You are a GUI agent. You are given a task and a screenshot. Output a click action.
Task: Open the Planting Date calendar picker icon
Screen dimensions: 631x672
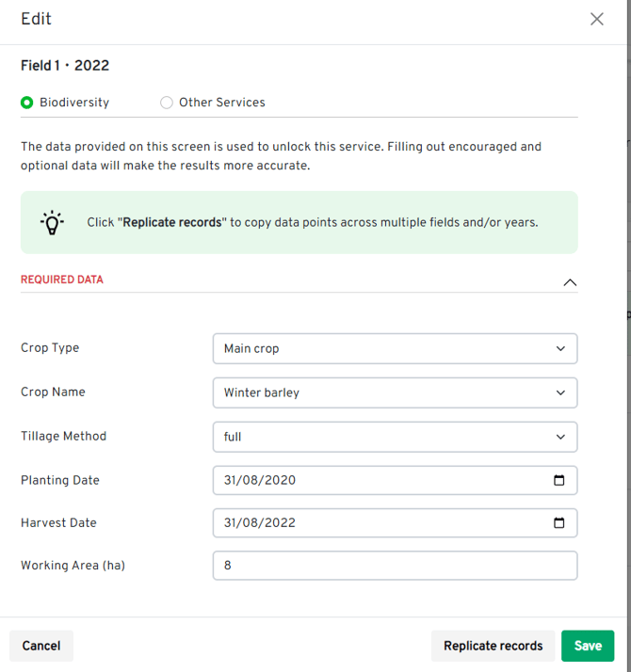pyautogui.click(x=559, y=480)
